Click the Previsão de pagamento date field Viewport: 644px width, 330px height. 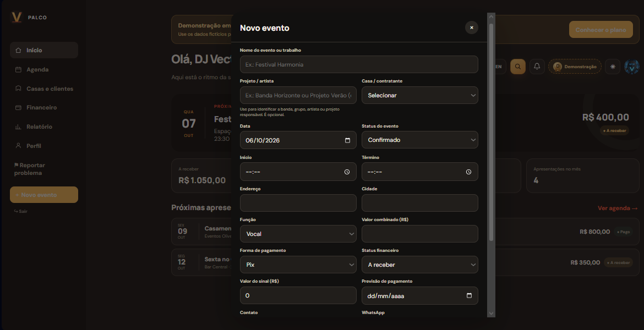click(x=420, y=295)
